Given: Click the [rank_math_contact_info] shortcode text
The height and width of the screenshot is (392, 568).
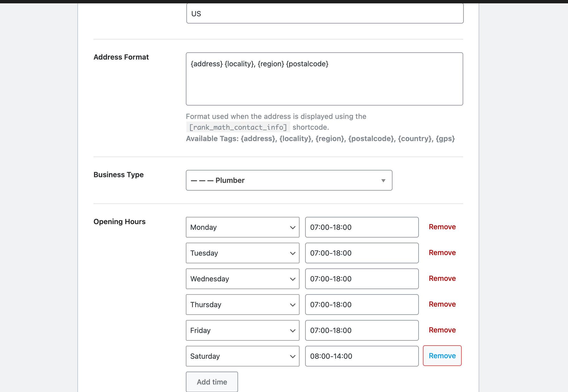Looking at the screenshot, I should coord(238,127).
